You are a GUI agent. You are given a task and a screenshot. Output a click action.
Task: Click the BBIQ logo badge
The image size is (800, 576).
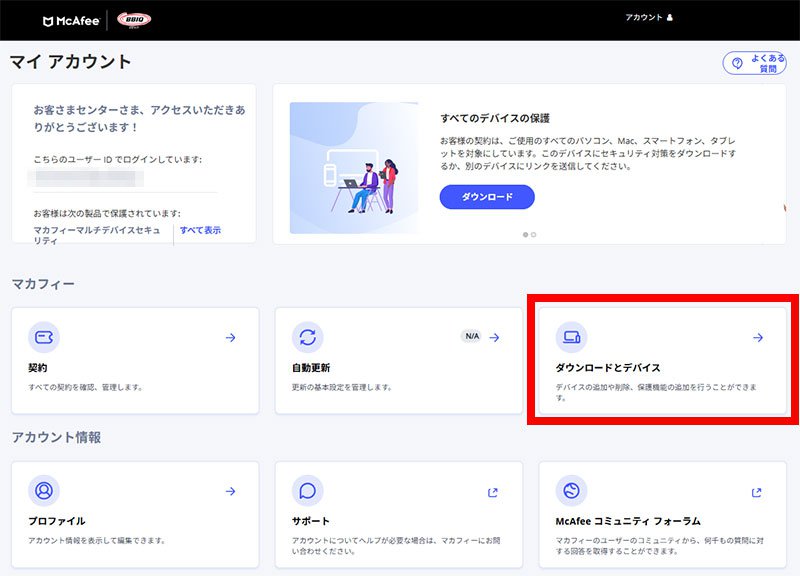[134, 20]
